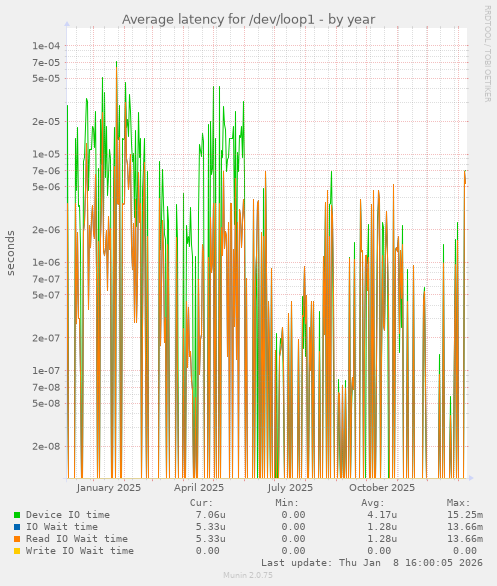Click the graph title 'Average latency for /dev/loop1 - by year'
This screenshot has width=497, height=586.
point(248,19)
